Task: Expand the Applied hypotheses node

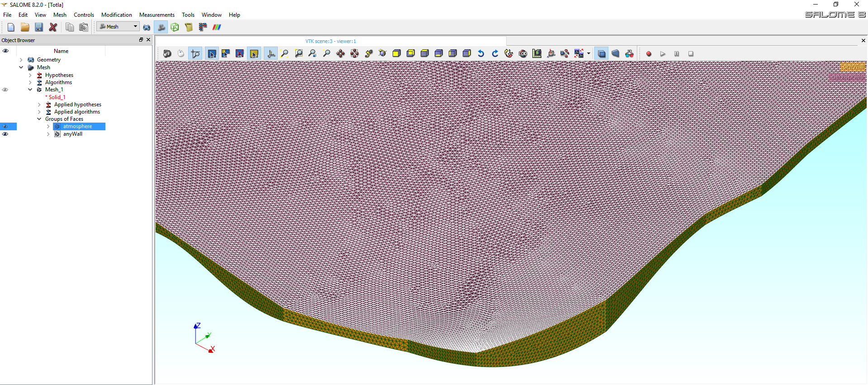Action: tap(39, 105)
